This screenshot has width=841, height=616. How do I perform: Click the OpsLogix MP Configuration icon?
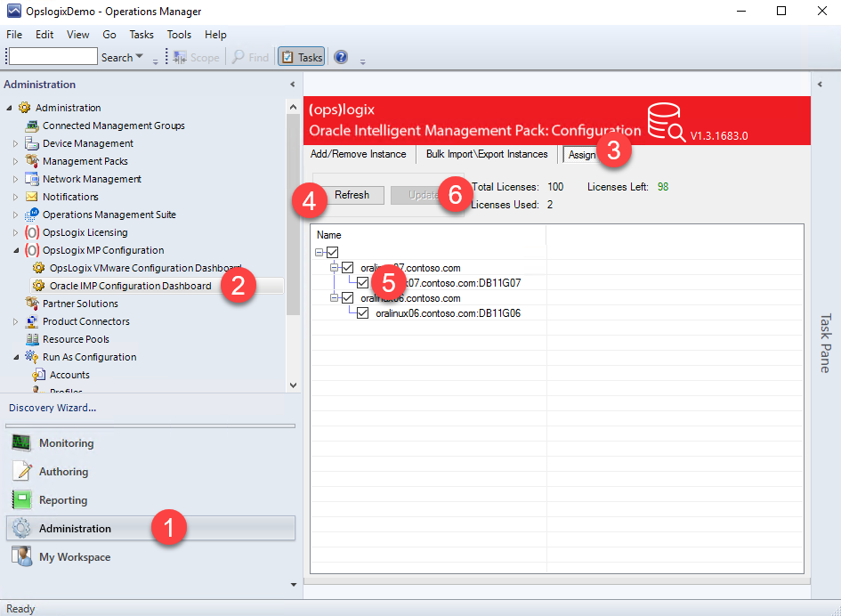32,250
